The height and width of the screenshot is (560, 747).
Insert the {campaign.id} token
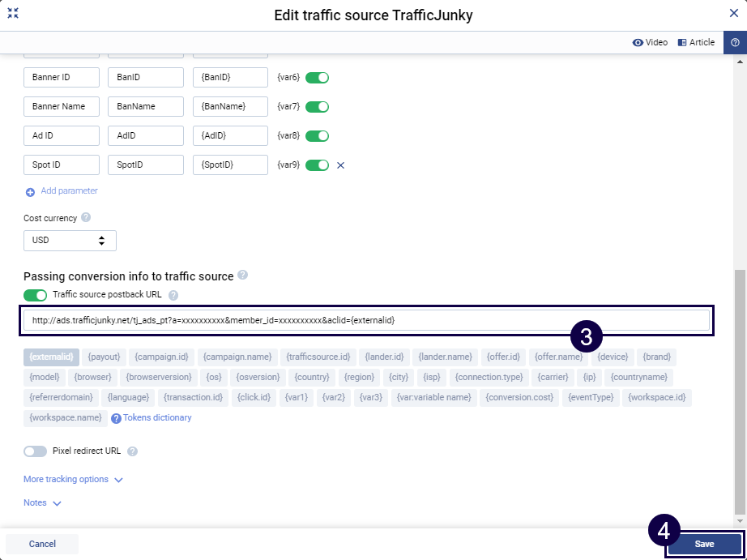click(x=162, y=357)
